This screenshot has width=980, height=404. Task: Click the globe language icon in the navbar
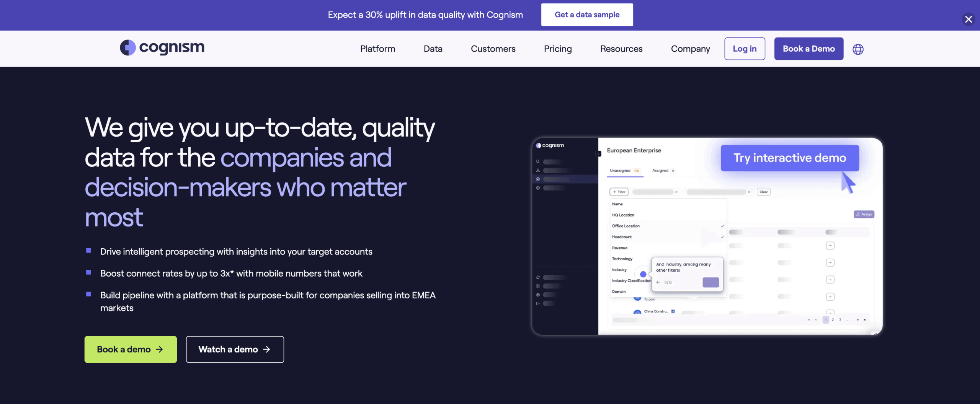click(x=858, y=49)
